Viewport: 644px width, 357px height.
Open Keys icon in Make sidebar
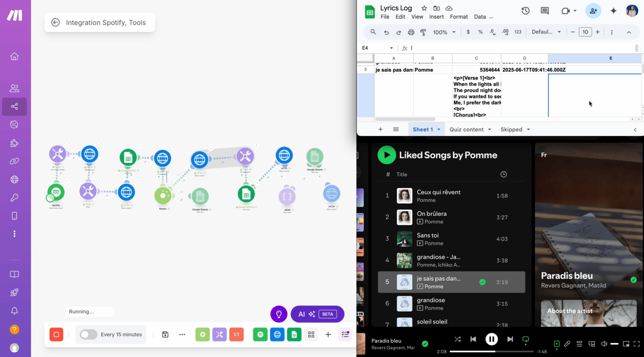click(14, 198)
